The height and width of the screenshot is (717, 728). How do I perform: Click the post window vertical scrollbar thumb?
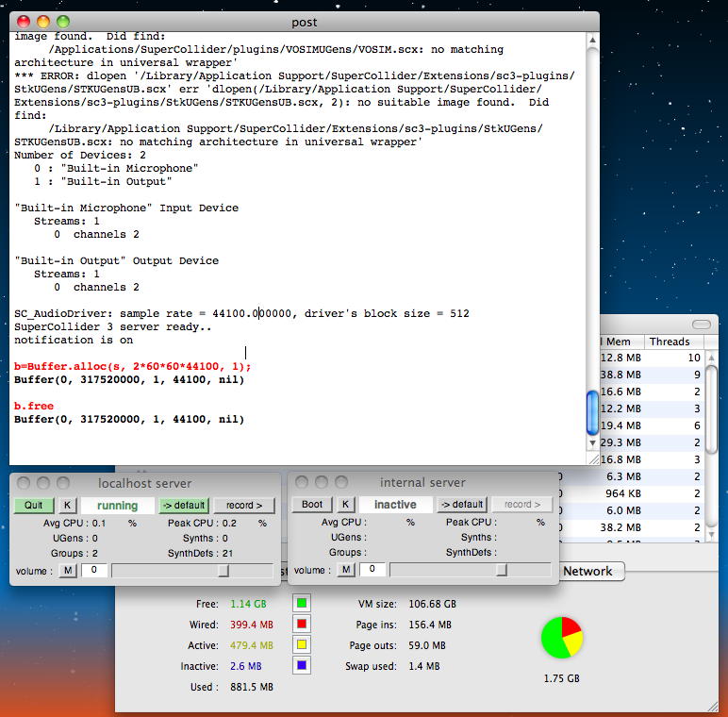pyautogui.click(x=592, y=412)
